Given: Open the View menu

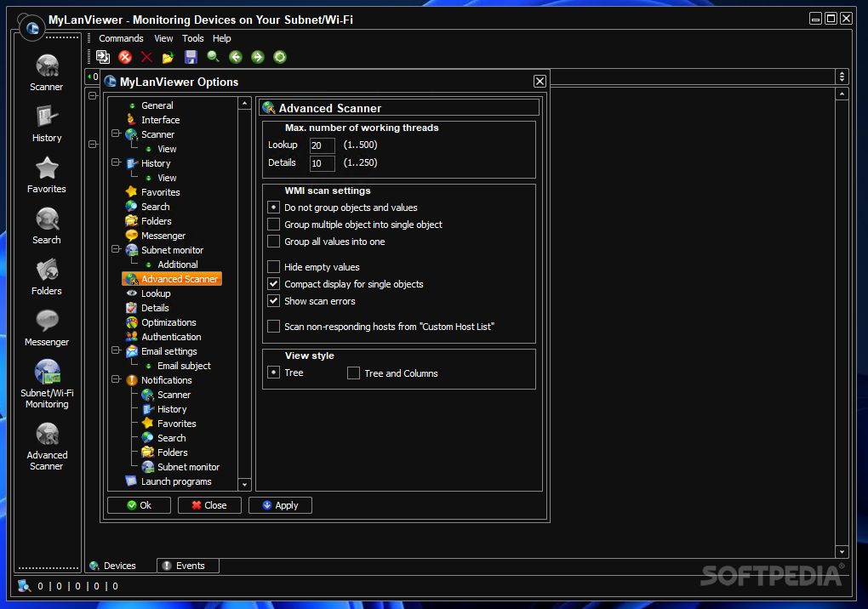Looking at the screenshot, I should 163,39.
